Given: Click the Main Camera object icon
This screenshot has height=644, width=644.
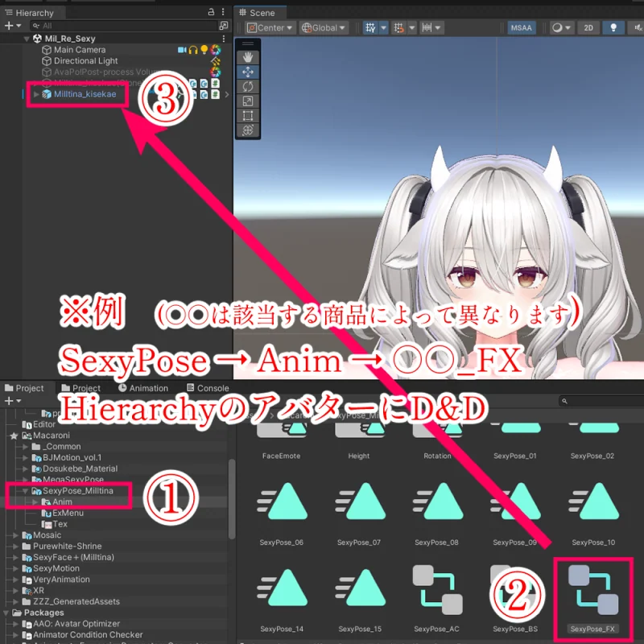Looking at the screenshot, I should [47, 50].
